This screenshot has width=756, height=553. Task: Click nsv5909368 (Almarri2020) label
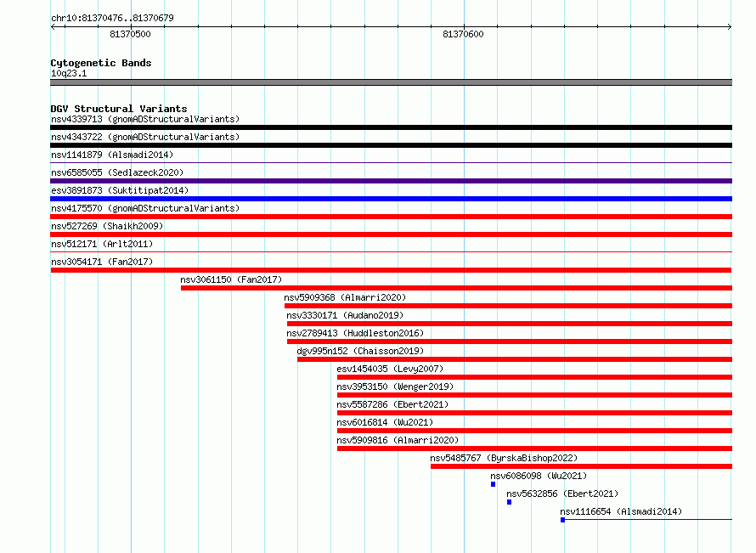[x=345, y=297]
